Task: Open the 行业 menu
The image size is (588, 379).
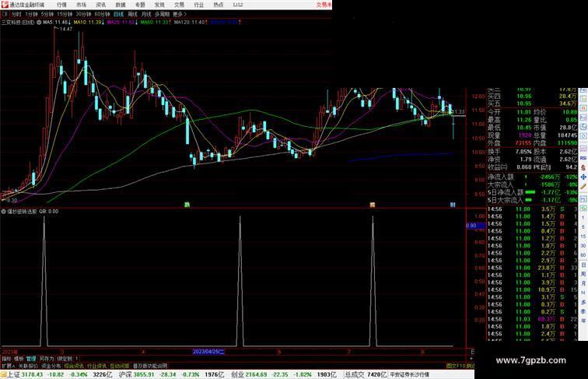Action: [199, 5]
